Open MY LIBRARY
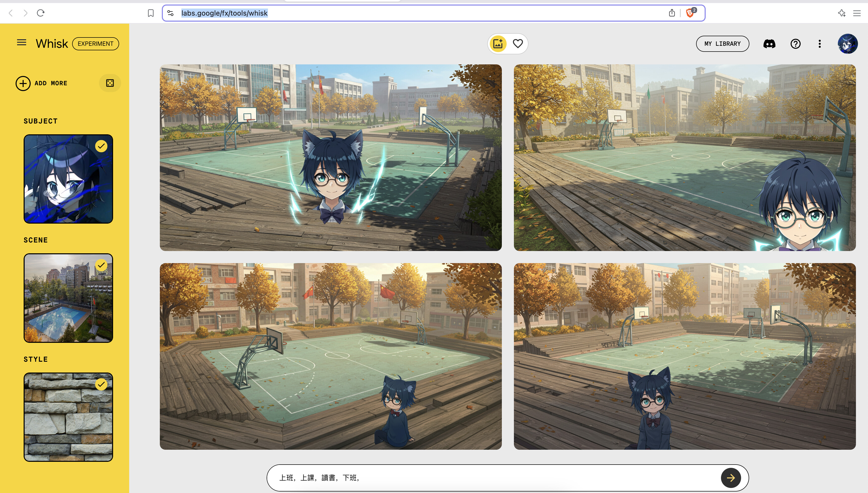The height and width of the screenshot is (493, 868). pyautogui.click(x=722, y=43)
